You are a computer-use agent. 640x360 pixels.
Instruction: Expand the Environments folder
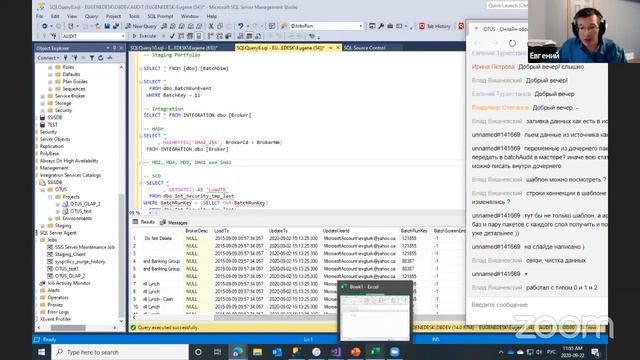tap(50, 218)
